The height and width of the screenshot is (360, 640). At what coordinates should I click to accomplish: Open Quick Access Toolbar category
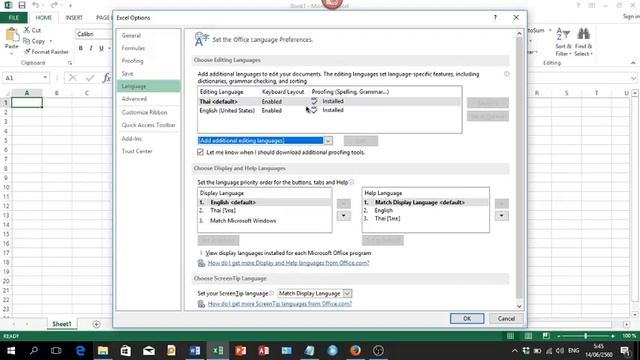click(x=148, y=125)
